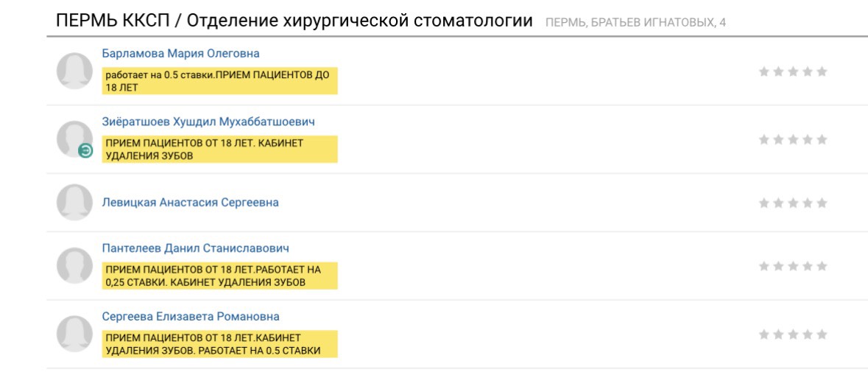The width and height of the screenshot is (868, 378).
Task: Click Сергеева Елизавета Романовна's avatar icon
Action: click(74, 334)
